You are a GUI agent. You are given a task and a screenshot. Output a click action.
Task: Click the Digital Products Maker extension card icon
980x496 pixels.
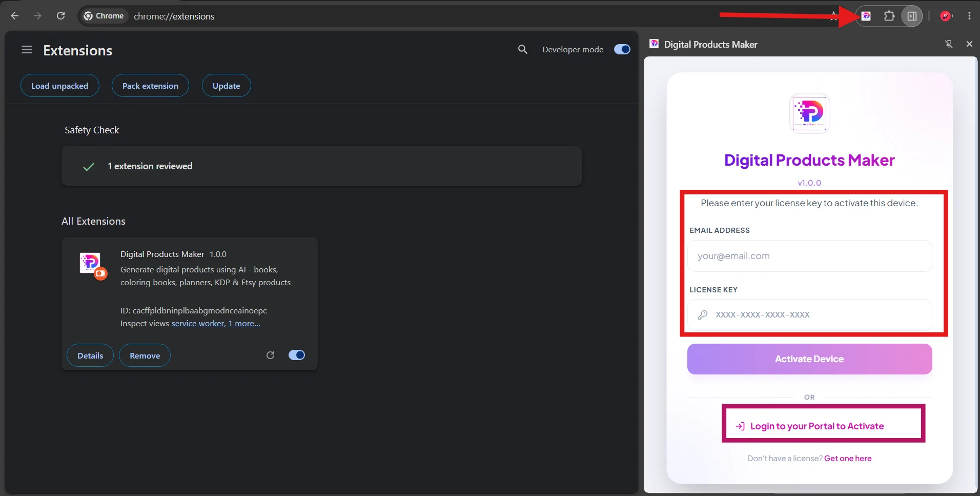click(x=91, y=263)
